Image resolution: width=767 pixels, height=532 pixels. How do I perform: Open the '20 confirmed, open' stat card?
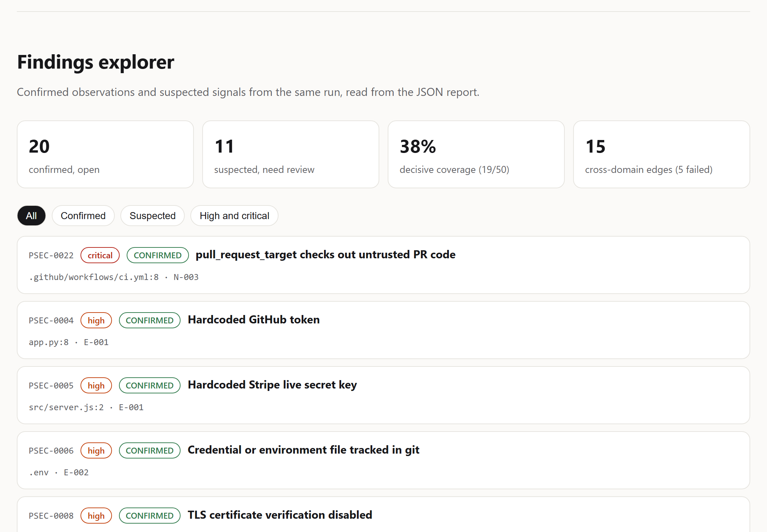click(105, 154)
